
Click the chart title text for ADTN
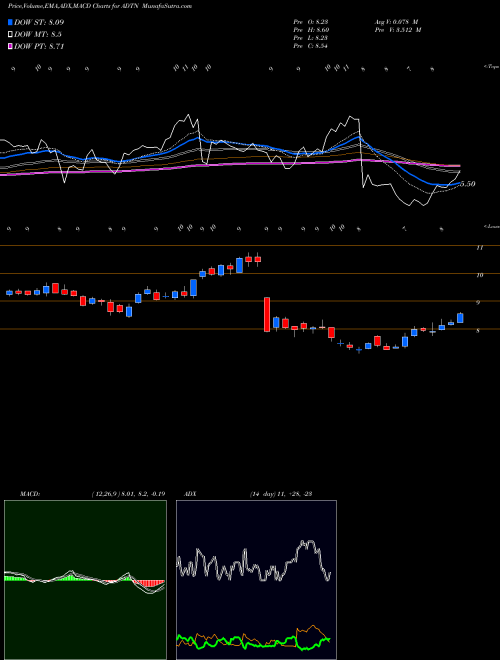[x=100, y=6]
